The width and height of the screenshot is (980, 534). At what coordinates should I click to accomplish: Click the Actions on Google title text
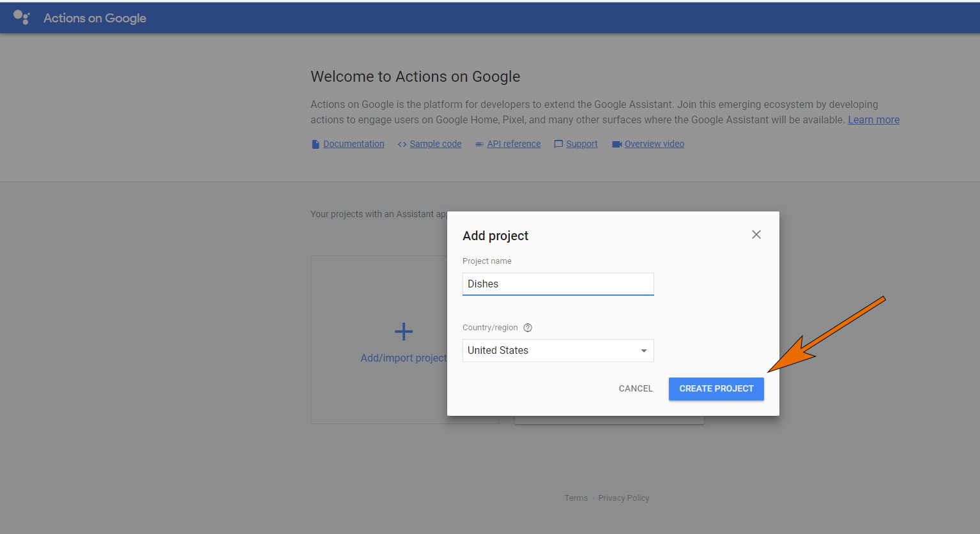[95, 18]
